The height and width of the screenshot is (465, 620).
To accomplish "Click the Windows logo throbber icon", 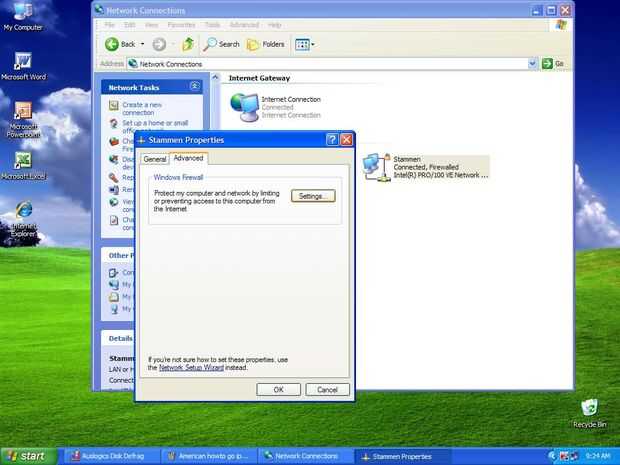I will (x=561, y=25).
